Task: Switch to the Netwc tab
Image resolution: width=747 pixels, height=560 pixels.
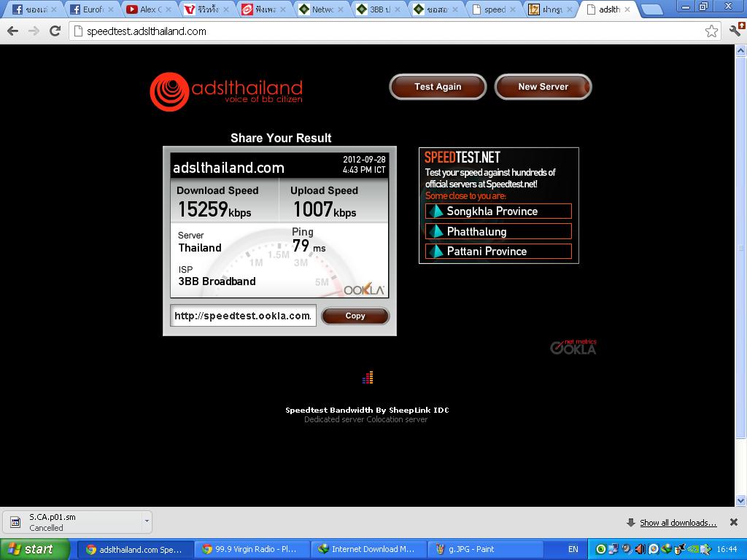Action: click(x=320, y=9)
